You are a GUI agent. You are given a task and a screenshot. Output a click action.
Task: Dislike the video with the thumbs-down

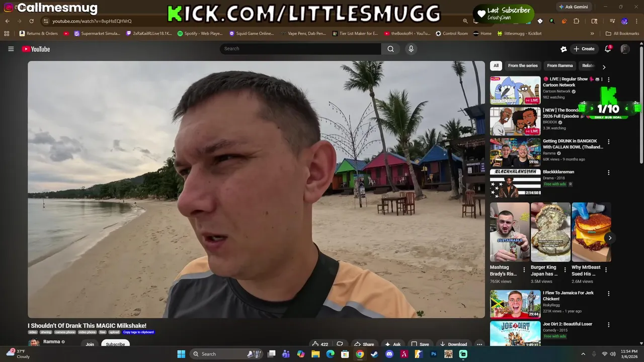(340, 344)
